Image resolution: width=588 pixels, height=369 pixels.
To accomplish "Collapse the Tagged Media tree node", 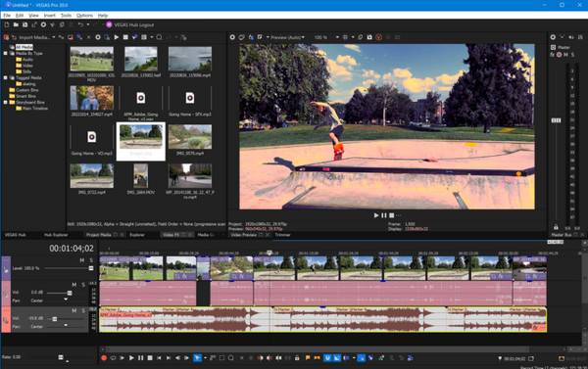I will tap(6, 78).
